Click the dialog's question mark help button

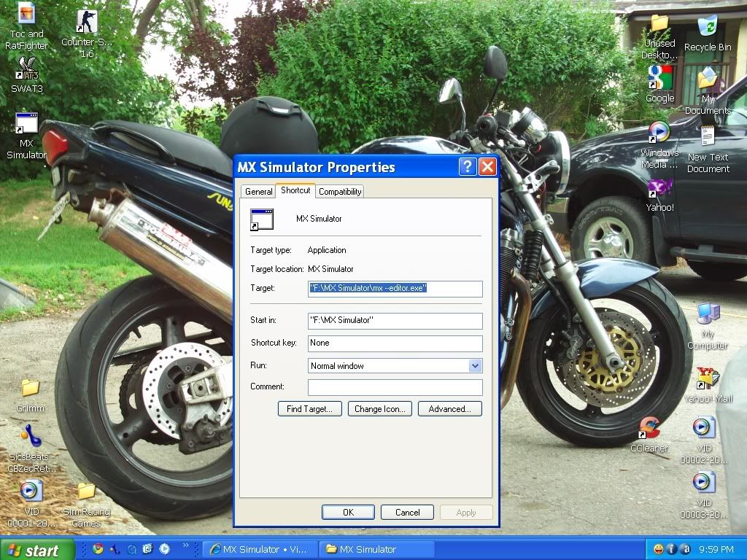tap(468, 167)
